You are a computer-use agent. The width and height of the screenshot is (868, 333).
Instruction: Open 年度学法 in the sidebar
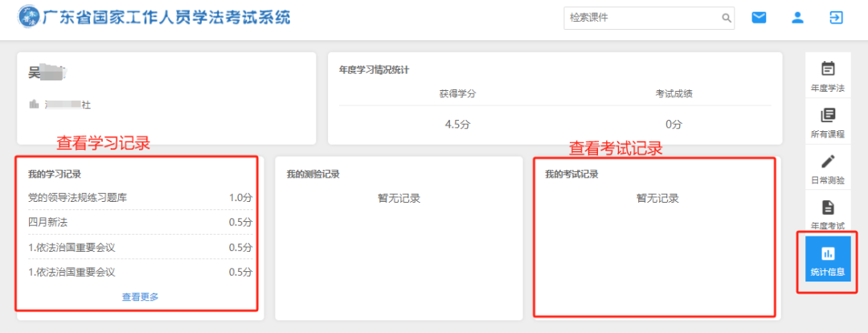click(x=827, y=76)
